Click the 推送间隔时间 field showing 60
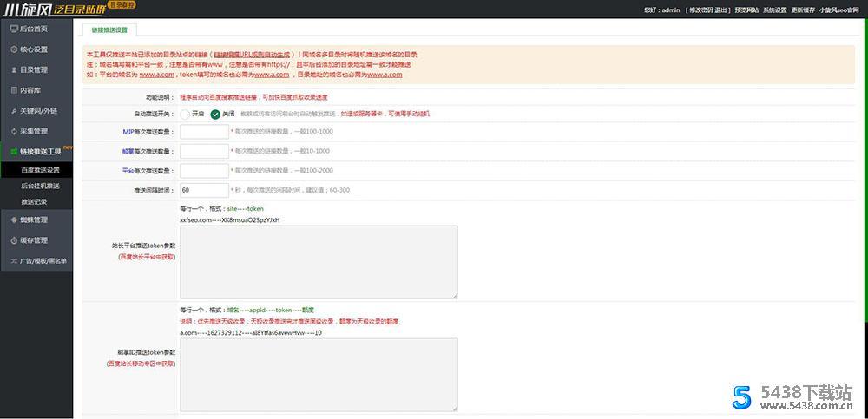The height and width of the screenshot is (419, 868). tap(203, 190)
